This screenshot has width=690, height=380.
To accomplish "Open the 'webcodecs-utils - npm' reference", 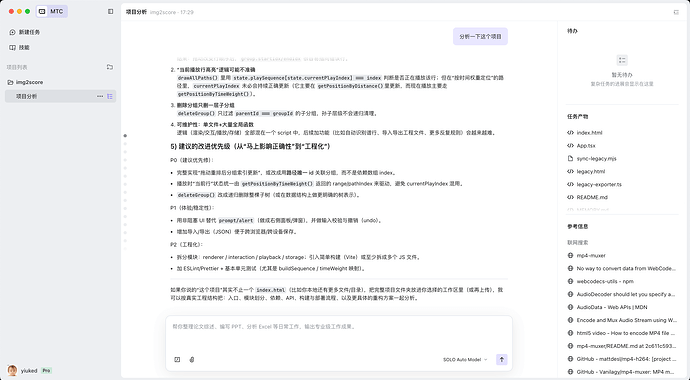I will point(605,281).
